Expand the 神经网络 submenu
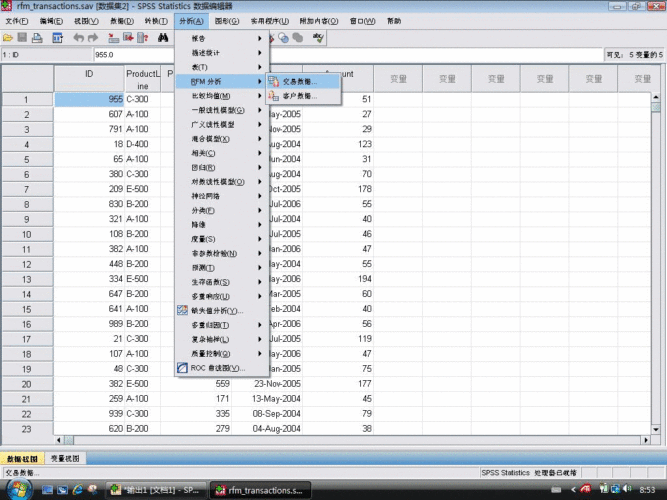 point(222,196)
